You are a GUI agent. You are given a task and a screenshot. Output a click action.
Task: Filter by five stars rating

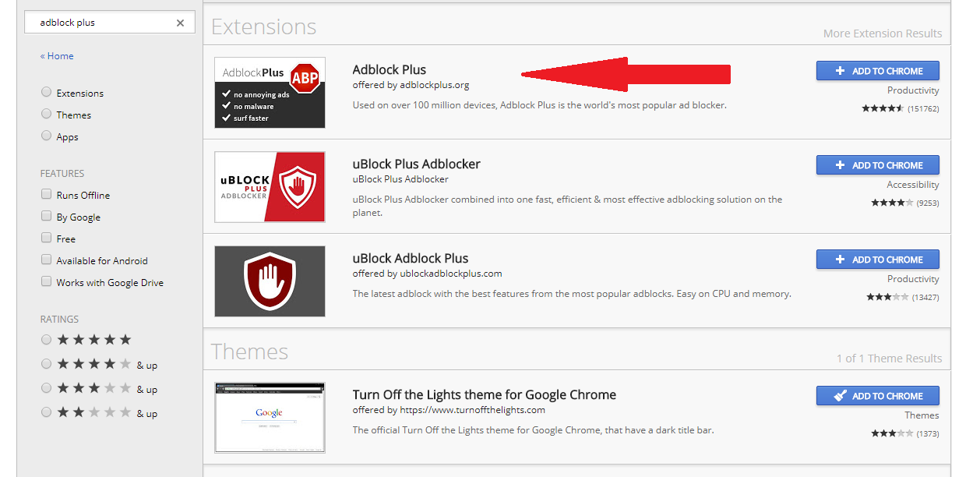click(x=47, y=340)
